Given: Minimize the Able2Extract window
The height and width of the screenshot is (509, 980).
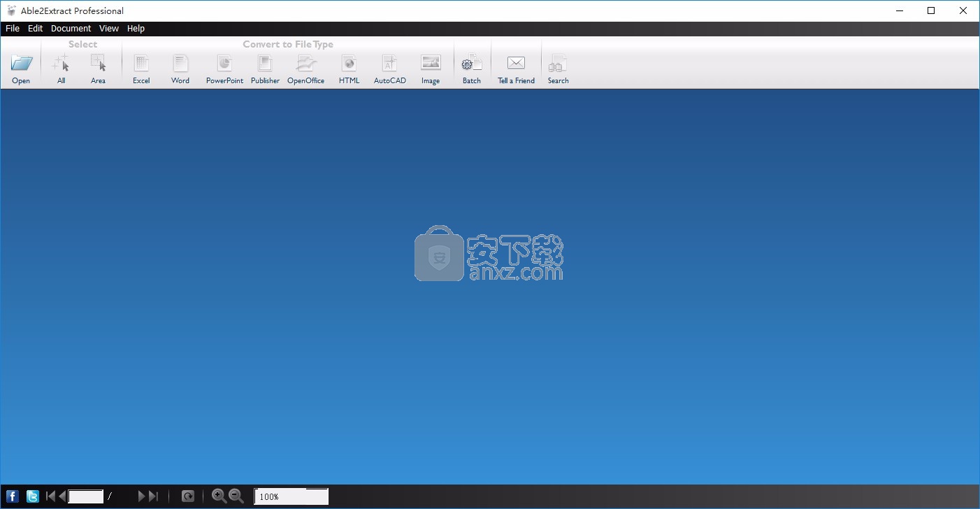Looking at the screenshot, I should coord(899,10).
